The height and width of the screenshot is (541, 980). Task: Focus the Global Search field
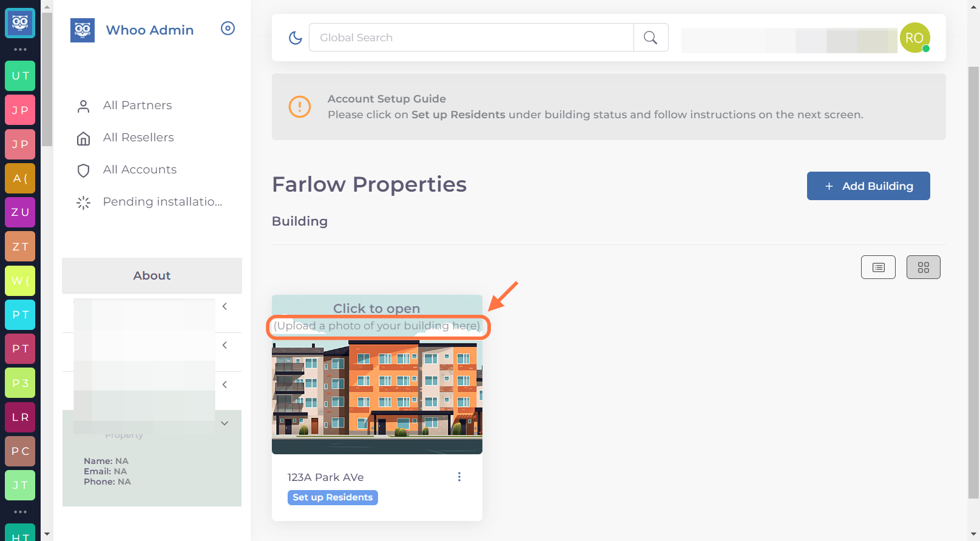pos(471,38)
